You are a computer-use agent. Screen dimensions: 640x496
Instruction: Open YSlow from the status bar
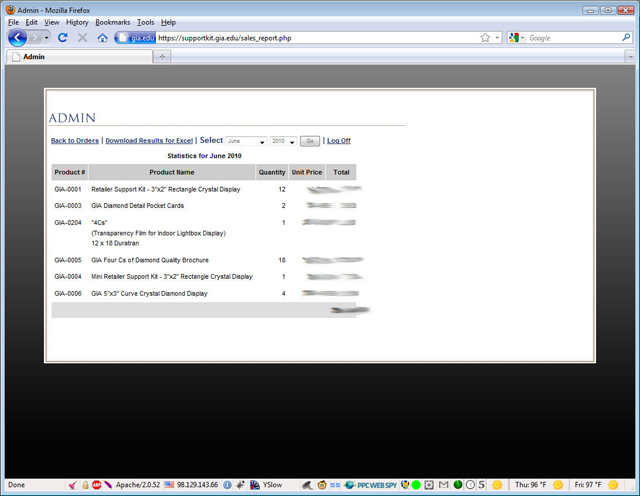266,485
